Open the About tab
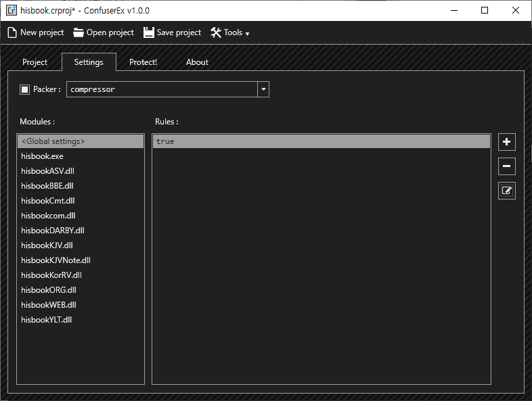 point(197,62)
